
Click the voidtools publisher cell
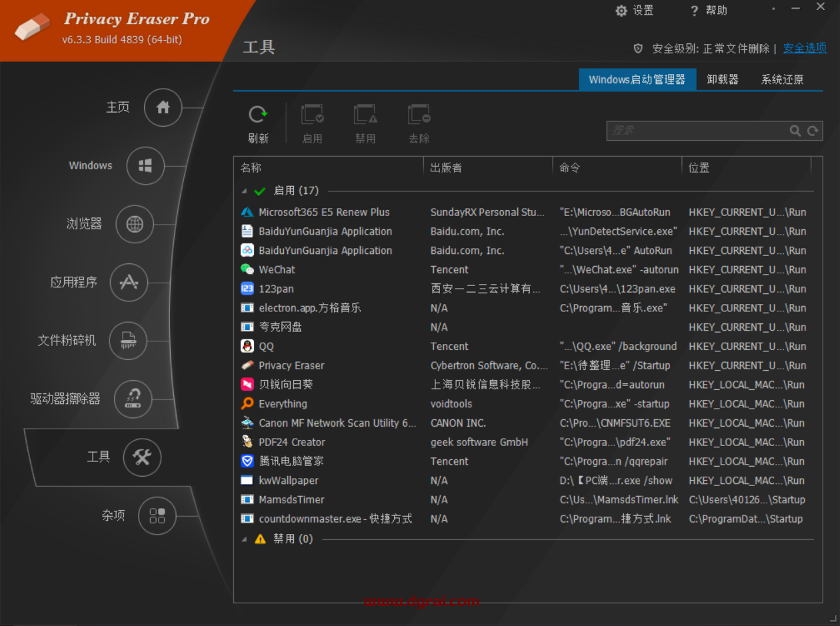[451, 403]
